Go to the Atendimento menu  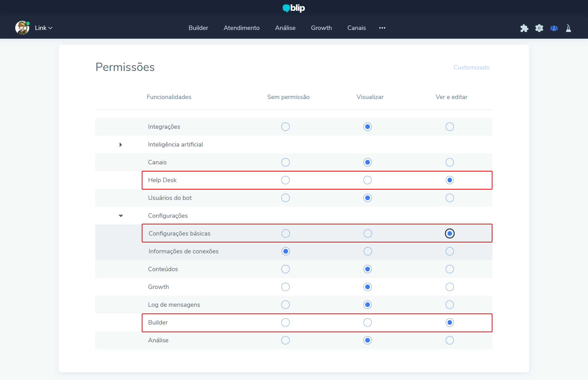241,28
